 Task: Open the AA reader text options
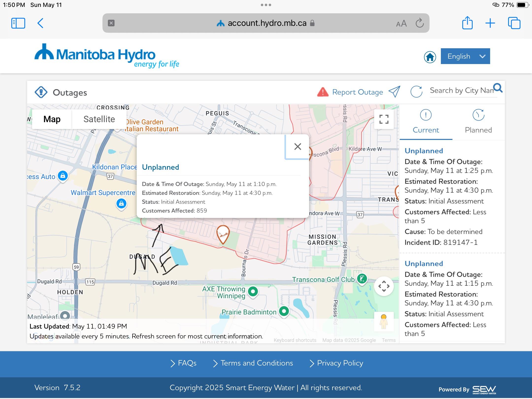click(401, 24)
